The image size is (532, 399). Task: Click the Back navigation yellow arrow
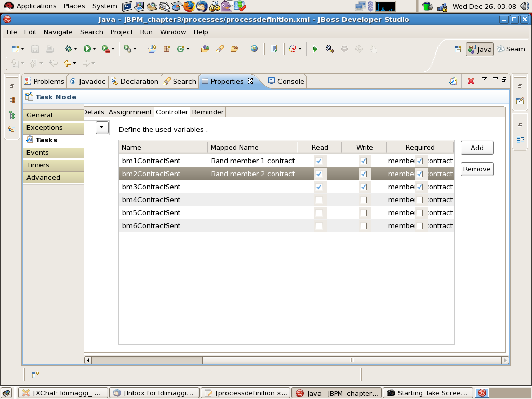[x=67, y=63]
